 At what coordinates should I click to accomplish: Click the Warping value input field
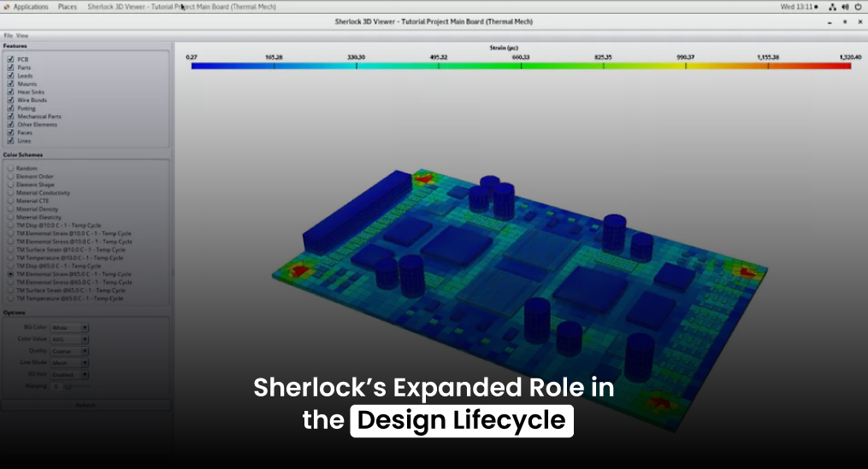56,387
